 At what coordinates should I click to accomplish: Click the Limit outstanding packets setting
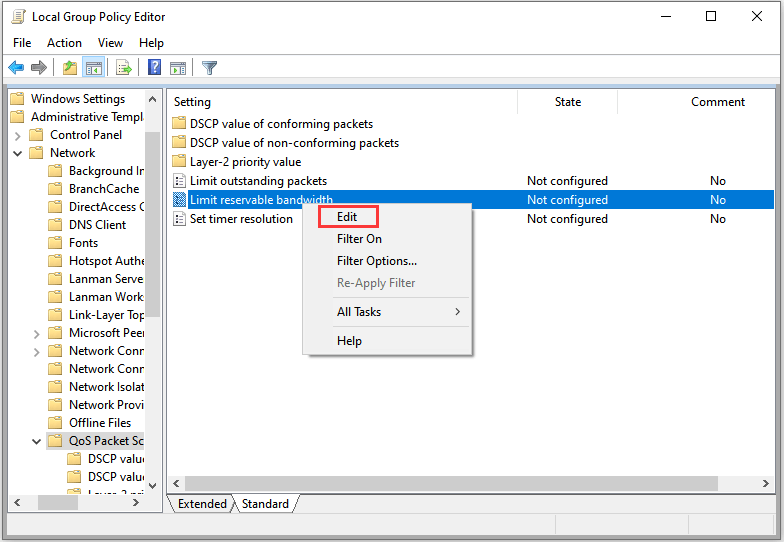[258, 180]
